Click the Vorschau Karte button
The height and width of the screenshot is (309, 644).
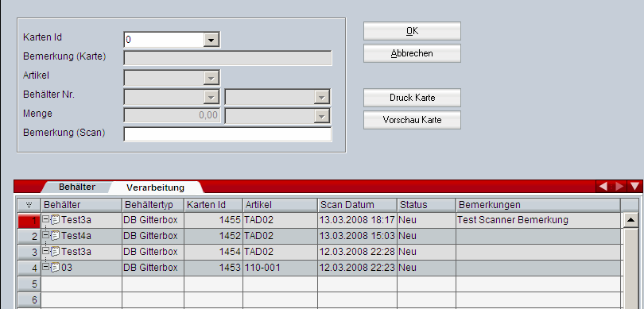point(412,120)
